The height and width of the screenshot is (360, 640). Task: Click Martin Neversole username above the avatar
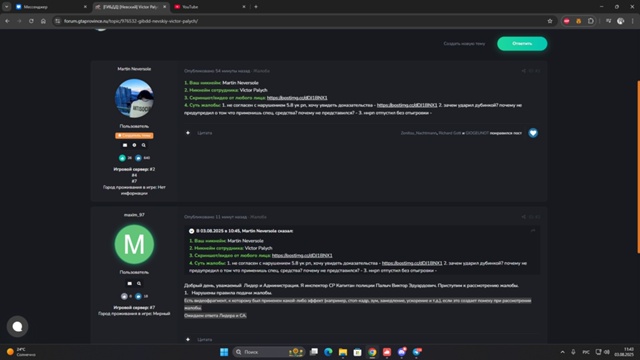tap(134, 69)
